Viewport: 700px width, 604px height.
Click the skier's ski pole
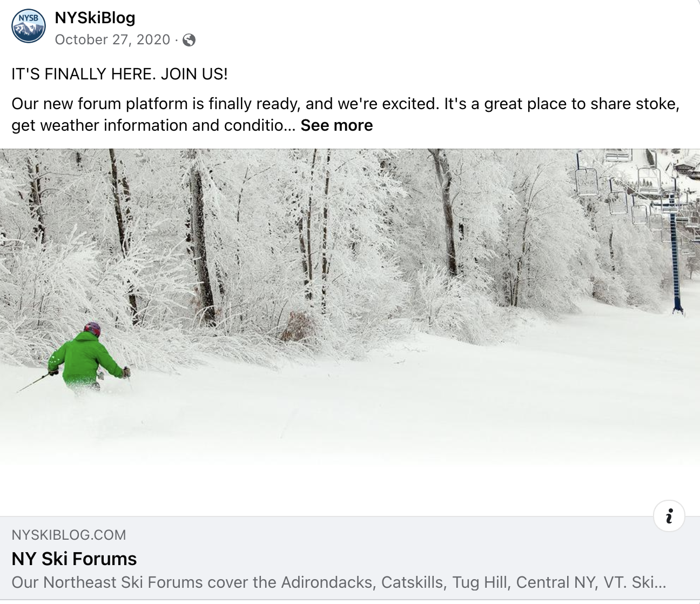[x=33, y=382]
